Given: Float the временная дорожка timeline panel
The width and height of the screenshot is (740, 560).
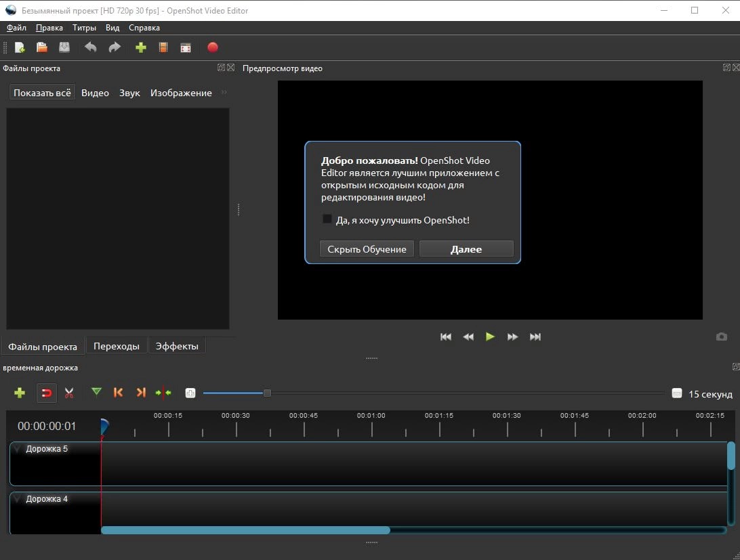Looking at the screenshot, I should (736, 366).
